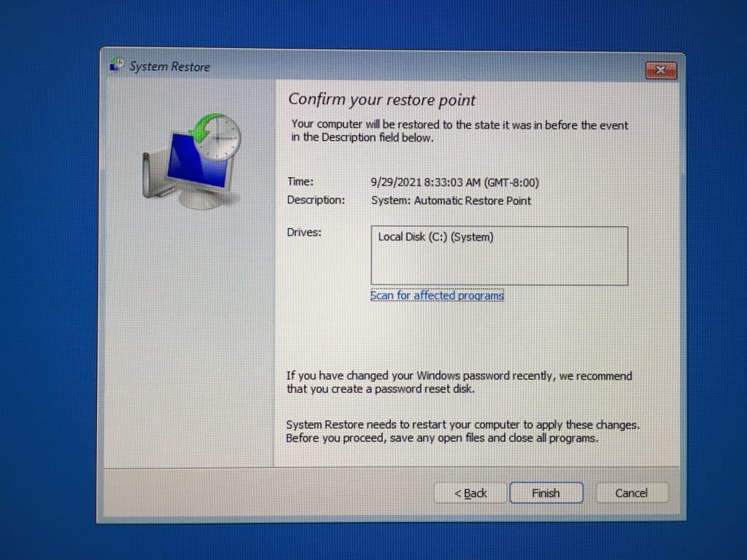747x560 pixels.
Task: Go back with the Back button
Action: pos(471,493)
